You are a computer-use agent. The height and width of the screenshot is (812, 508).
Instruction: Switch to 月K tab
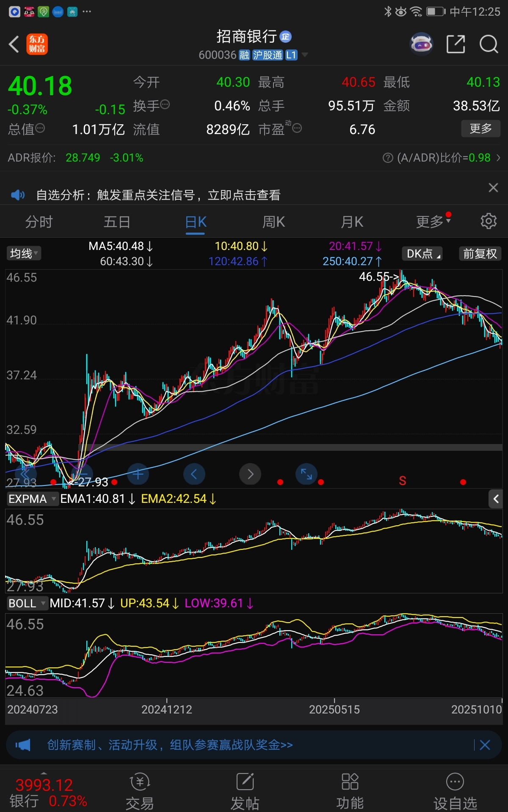352,222
